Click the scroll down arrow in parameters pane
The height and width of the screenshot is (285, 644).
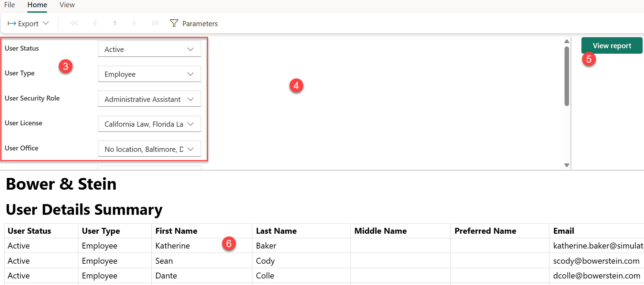point(567,165)
